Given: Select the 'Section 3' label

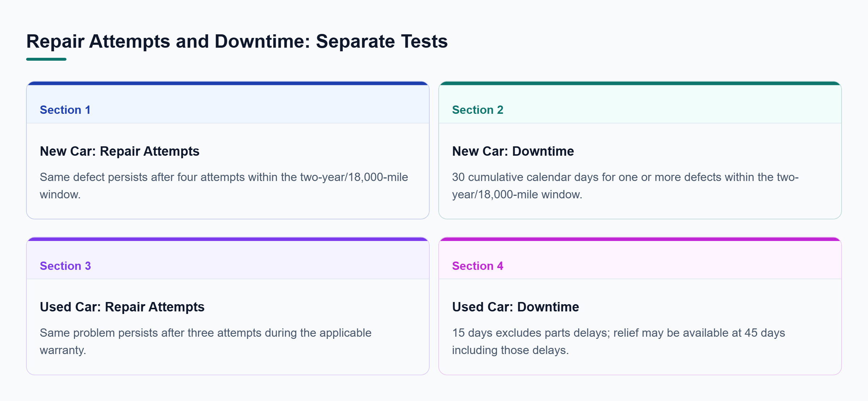Looking at the screenshot, I should (x=65, y=266).
